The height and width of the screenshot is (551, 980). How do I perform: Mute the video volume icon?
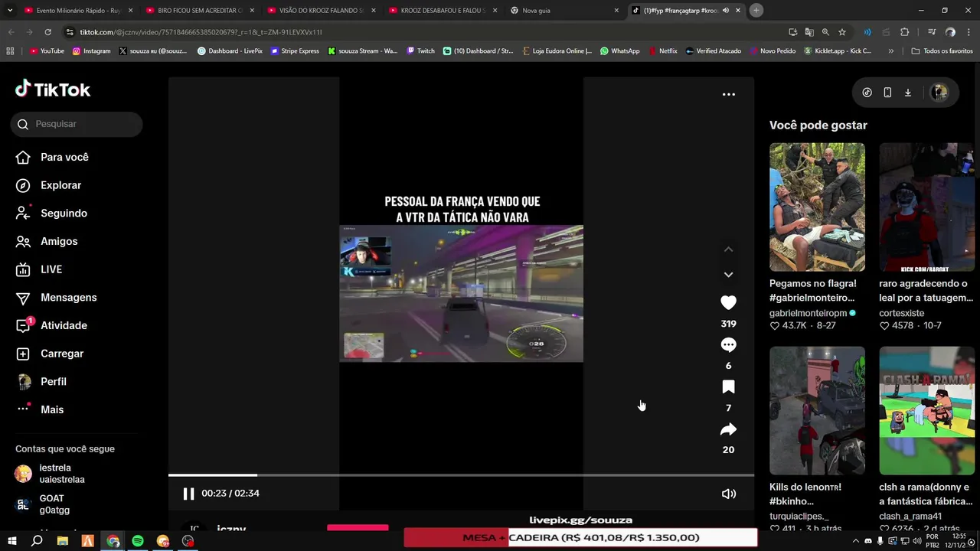click(729, 494)
